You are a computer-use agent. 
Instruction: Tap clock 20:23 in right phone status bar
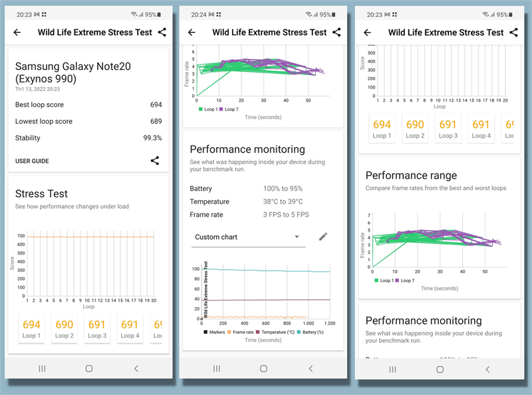point(374,15)
